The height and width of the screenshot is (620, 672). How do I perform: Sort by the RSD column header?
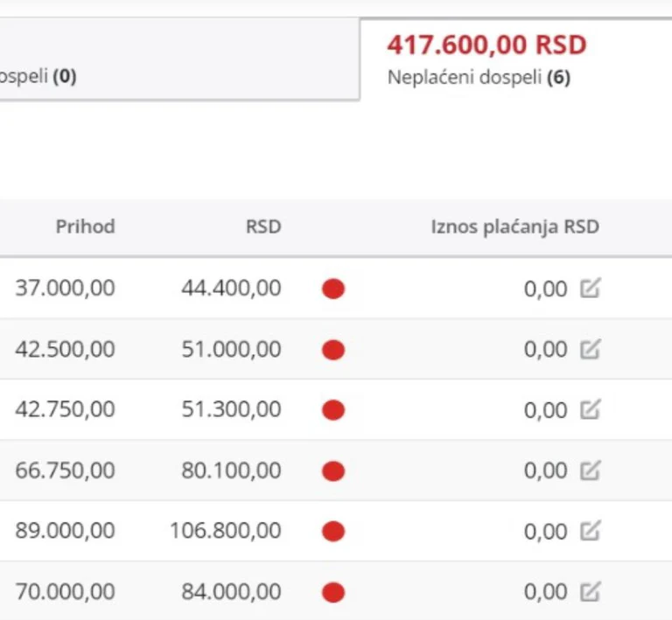(x=263, y=227)
